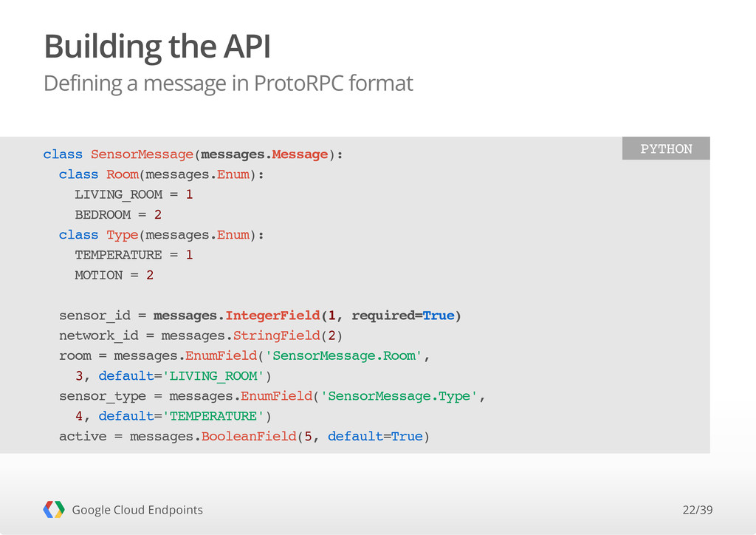Click the 'Building the API' slide title

click(157, 47)
